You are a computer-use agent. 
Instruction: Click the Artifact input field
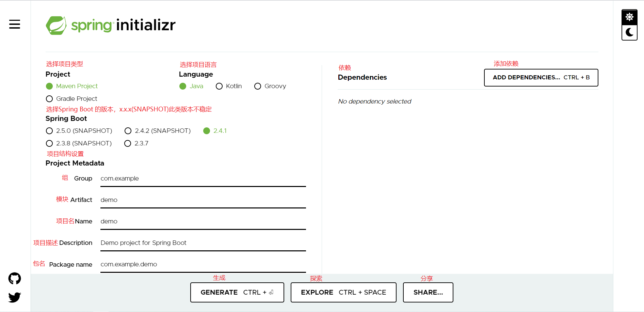click(x=203, y=200)
